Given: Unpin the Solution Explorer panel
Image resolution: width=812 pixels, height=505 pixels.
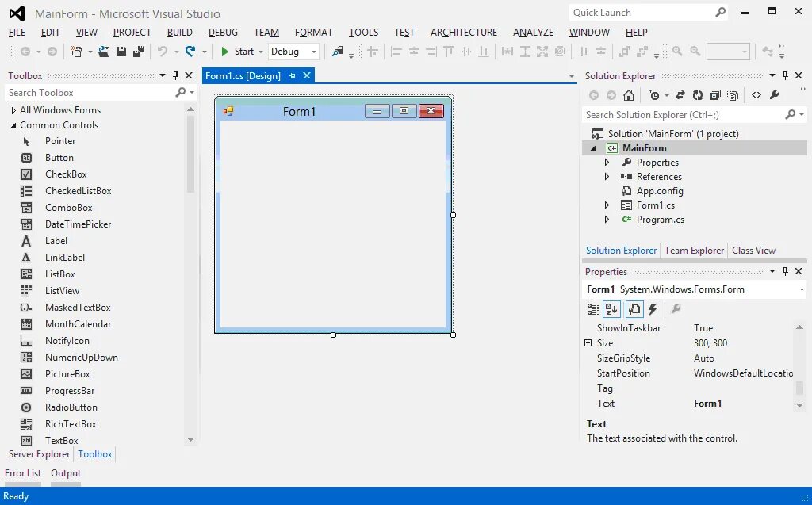Looking at the screenshot, I should [x=784, y=75].
